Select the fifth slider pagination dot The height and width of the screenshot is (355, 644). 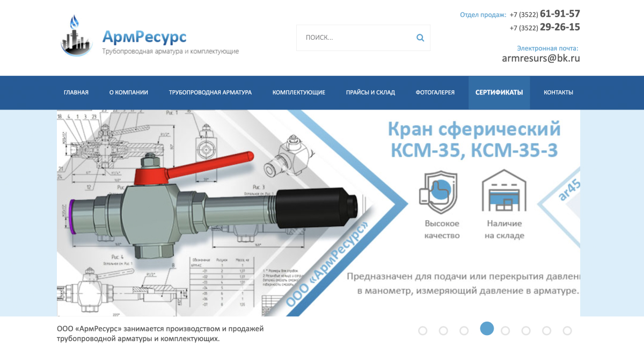[x=505, y=330]
